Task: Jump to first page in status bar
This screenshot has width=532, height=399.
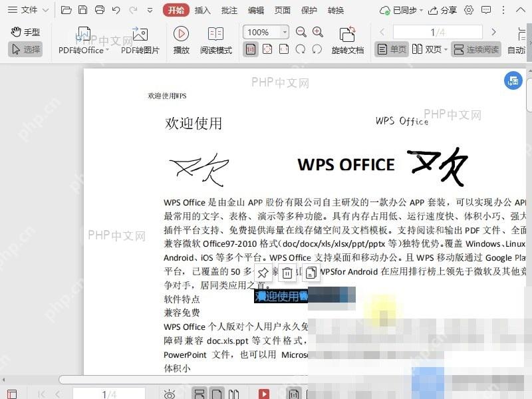Action: (x=42, y=394)
